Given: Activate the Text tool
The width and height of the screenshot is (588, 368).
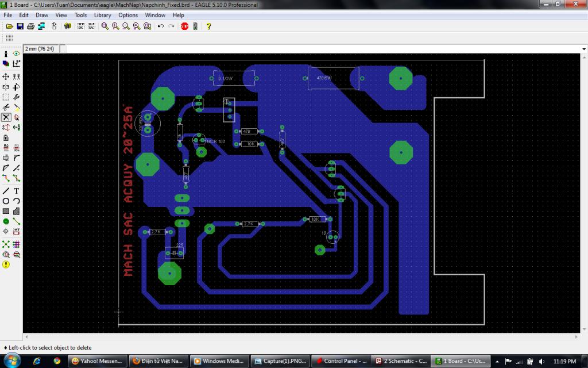Looking at the screenshot, I should click(x=17, y=190).
